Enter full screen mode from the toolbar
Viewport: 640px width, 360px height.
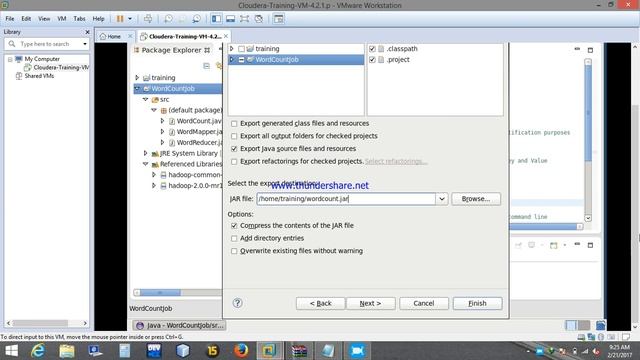[x=244, y=19]
